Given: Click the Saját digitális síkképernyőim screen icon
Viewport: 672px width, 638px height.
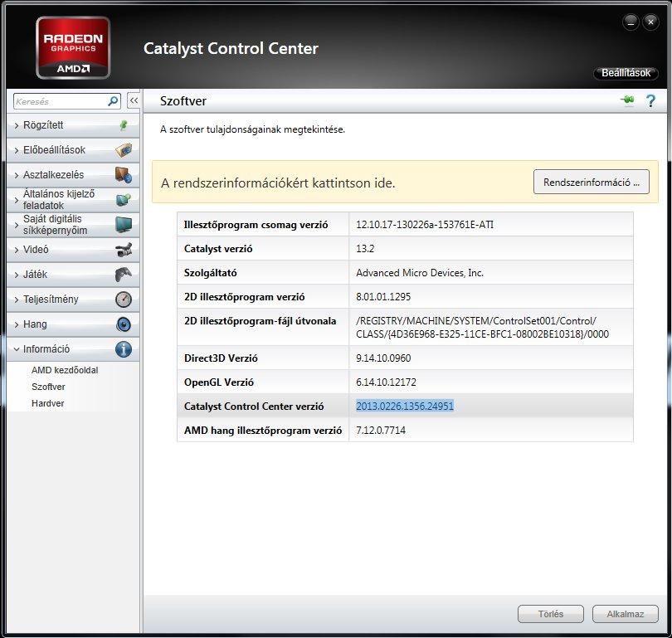Looking at the screenshot, I should (x=124, y=225).
